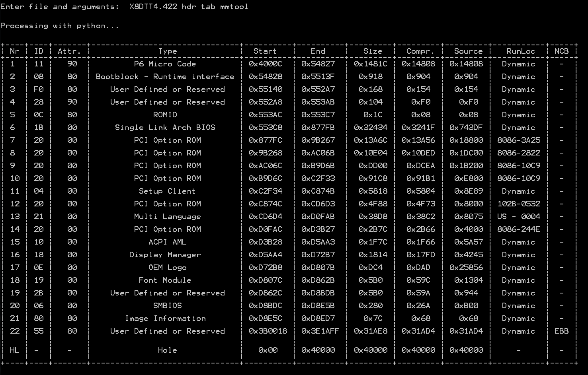The width and height of the screenshot is (588, 375).
Task: Click start address 0xD72B8
Action: click(x=265, y=267)
